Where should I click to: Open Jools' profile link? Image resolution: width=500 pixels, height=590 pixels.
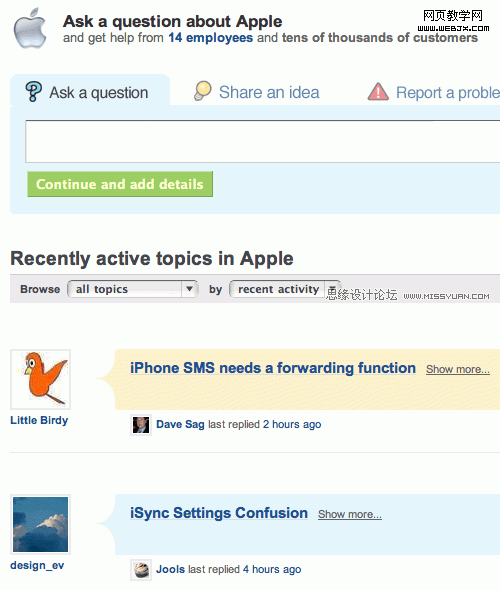(170, 569)
